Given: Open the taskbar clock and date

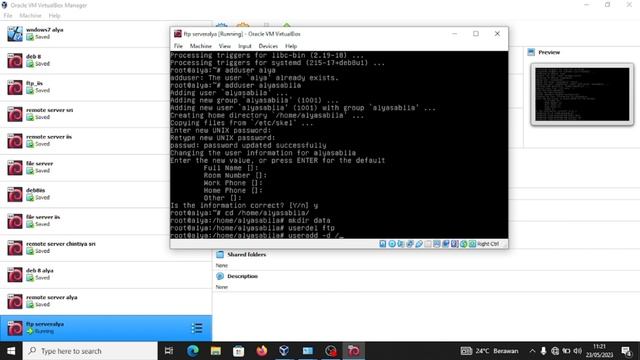Looking at the screenshot, I should pyautogui.click(x=599, y=351).
